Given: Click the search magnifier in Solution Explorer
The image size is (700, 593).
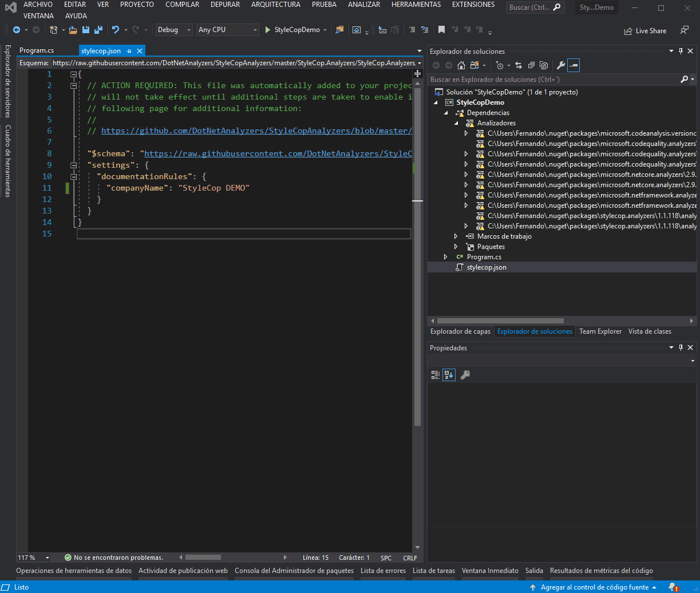Looking at the screenshot, I should [684, 80].
